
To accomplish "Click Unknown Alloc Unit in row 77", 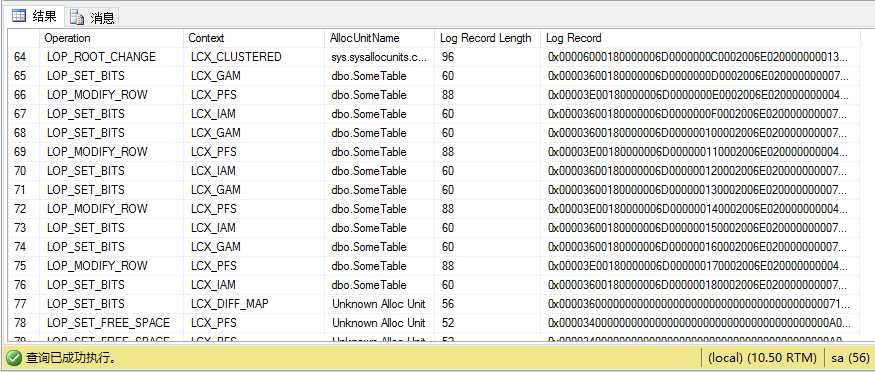I will tap(379, 303).
